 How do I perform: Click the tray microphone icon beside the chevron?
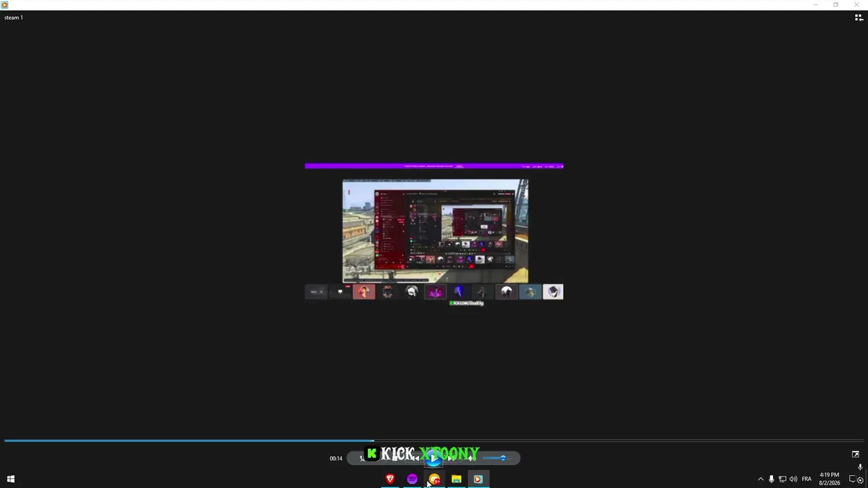tap(771, 479)
